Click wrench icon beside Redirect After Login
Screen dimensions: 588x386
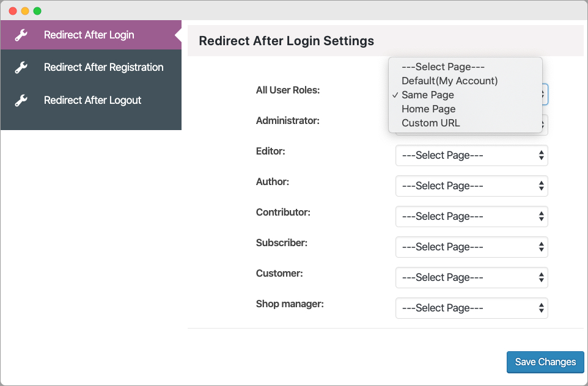tap(21, 35)
